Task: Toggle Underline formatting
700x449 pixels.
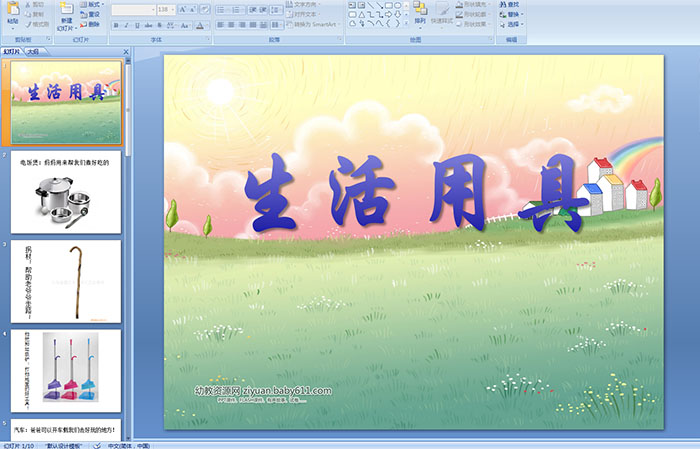Action: coord(136,24)
